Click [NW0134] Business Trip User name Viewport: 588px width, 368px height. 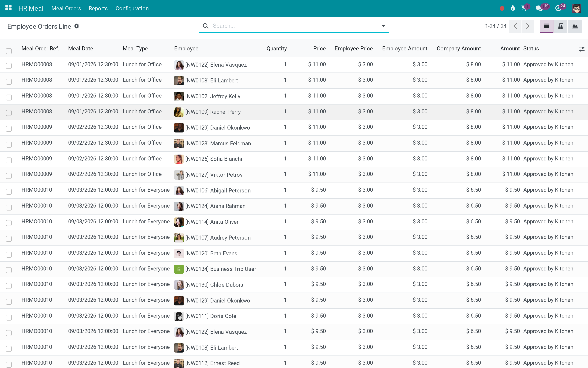pos(221,269)
